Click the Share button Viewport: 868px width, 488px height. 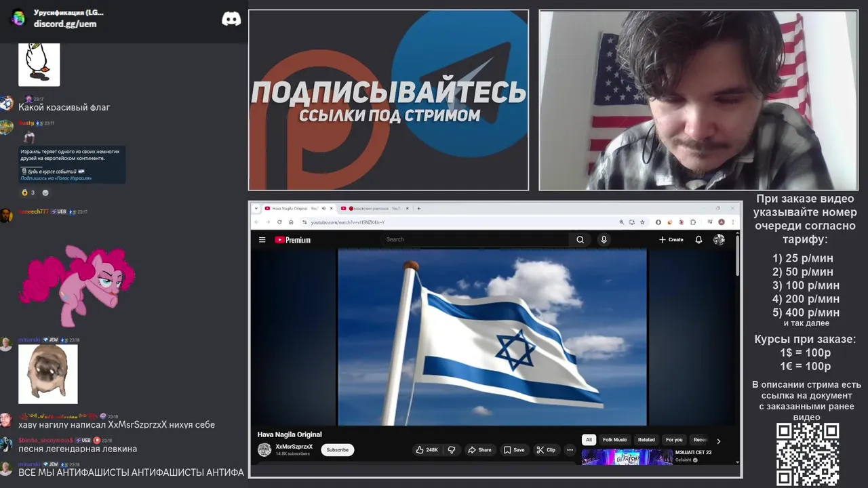click(x=479, y=449)
